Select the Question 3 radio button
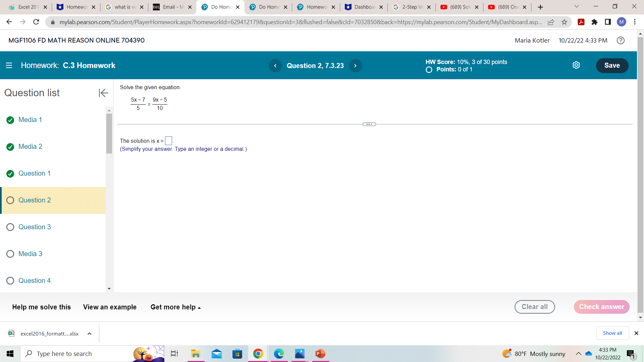 [10, 227]
